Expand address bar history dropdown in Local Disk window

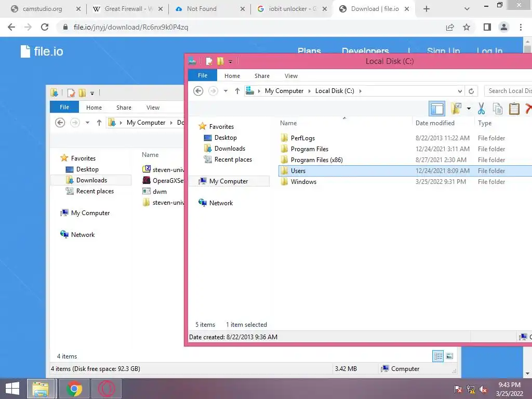point(460,91)
